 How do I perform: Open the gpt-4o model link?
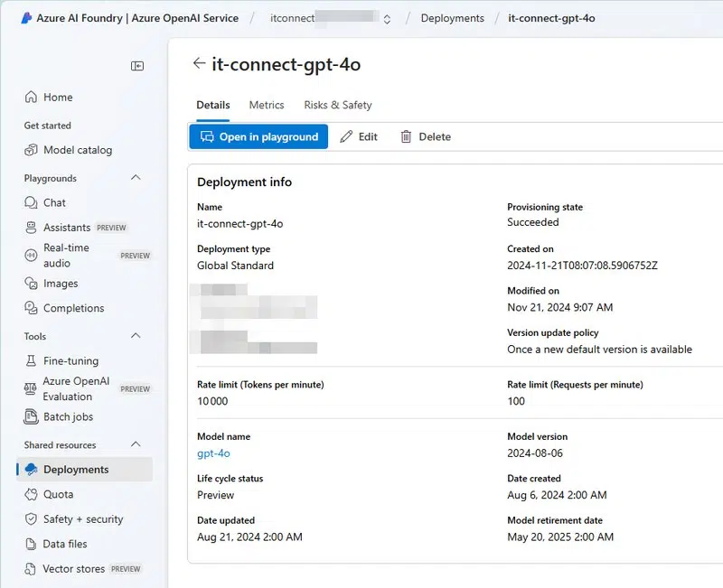point(214,453)
